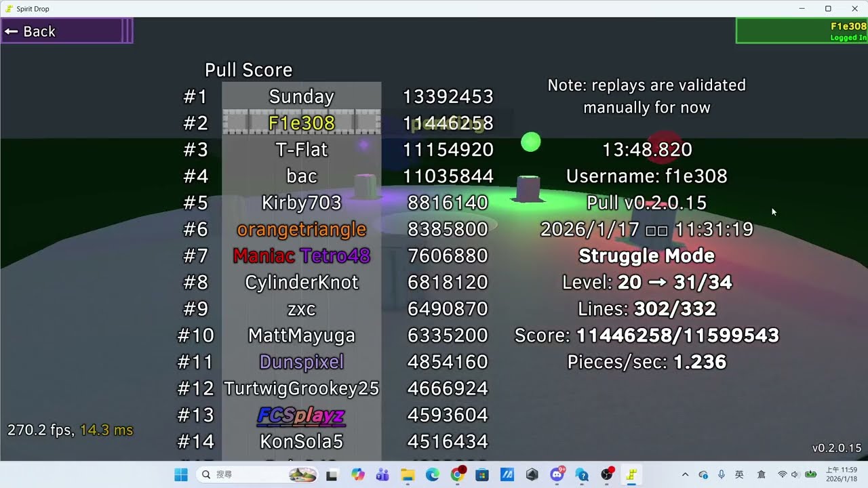Open the volume speaker tray icon
The height and width of the screenshot is (488, 868).
[795, 475]
